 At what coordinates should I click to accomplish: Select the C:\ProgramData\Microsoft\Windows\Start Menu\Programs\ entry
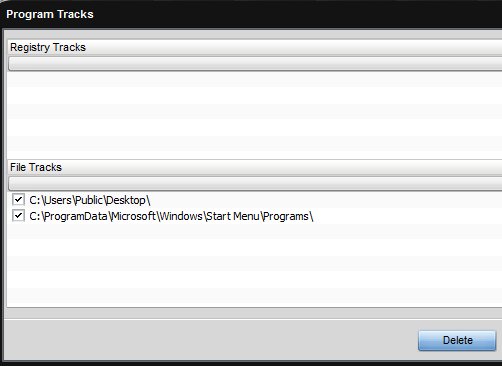tap(171, 216)
